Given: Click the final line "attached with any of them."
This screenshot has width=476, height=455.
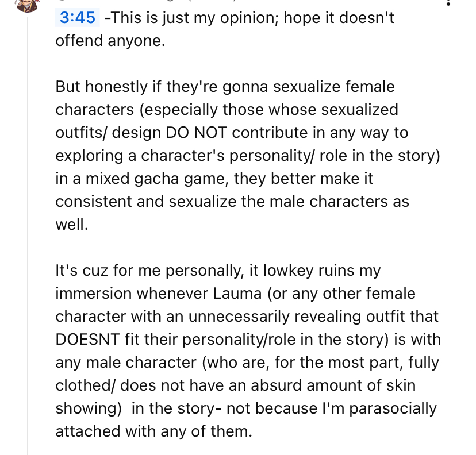Looking at the screenshot, I should pyautogui.click(x=154, y=431).
